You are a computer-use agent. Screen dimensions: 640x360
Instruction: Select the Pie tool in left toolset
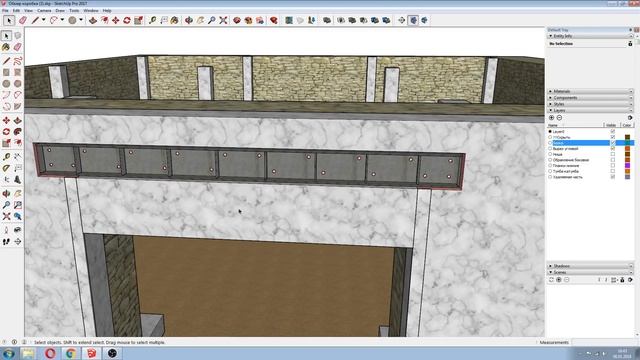pyautogui.click(x=18, y=107)
